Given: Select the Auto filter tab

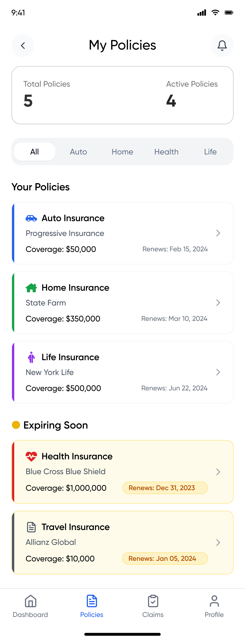Looking at the screenshot, I should click(x=78, y=152).
